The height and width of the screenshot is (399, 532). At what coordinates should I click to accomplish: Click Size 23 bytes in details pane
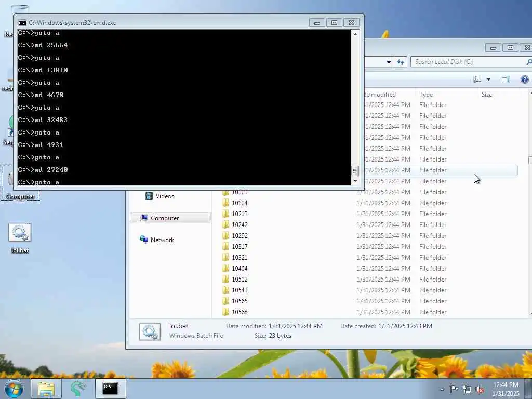point(280,336)
